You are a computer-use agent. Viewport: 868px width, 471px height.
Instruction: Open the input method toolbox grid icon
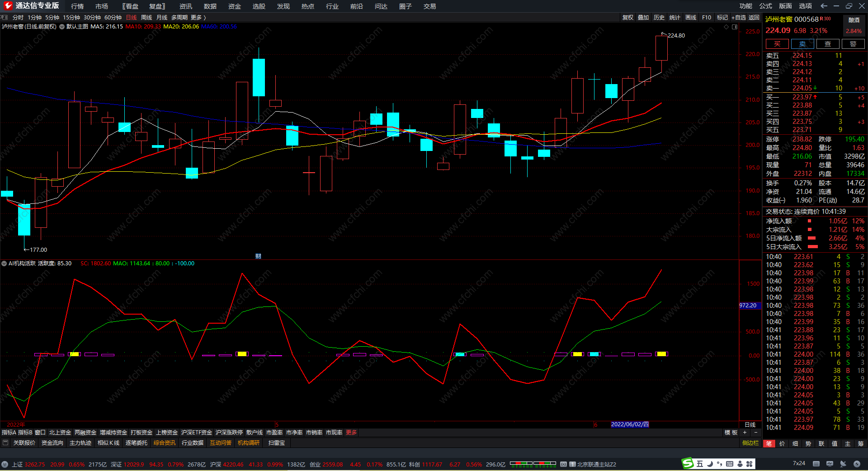tap(750, 464)
